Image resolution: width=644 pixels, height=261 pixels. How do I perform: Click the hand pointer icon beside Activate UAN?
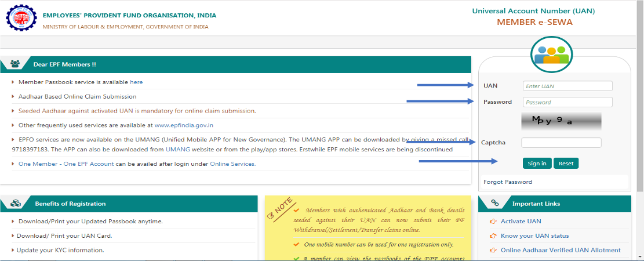pyautogui.click(x=493, y=222)
